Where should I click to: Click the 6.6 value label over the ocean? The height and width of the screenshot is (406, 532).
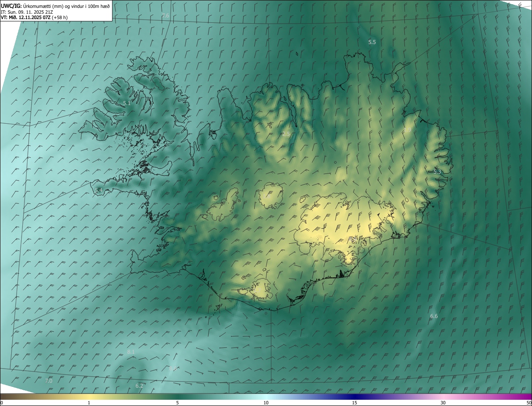pyautogui.click(x=434, y=316)
